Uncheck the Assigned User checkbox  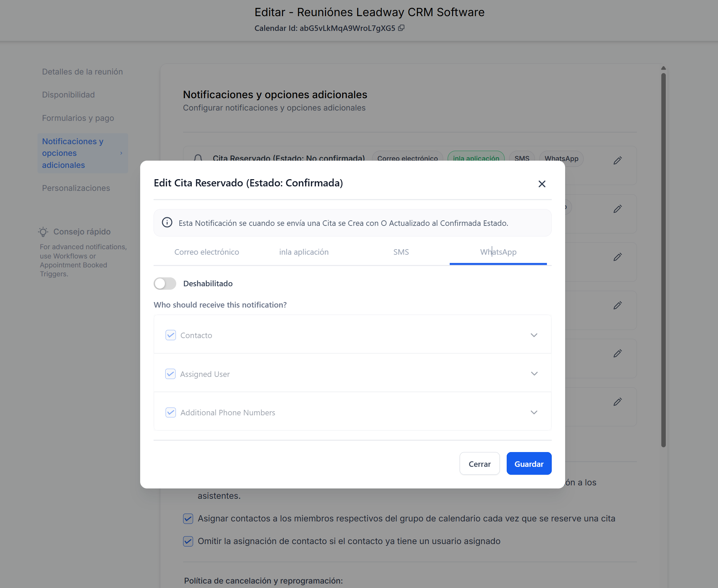pos(171,374)
